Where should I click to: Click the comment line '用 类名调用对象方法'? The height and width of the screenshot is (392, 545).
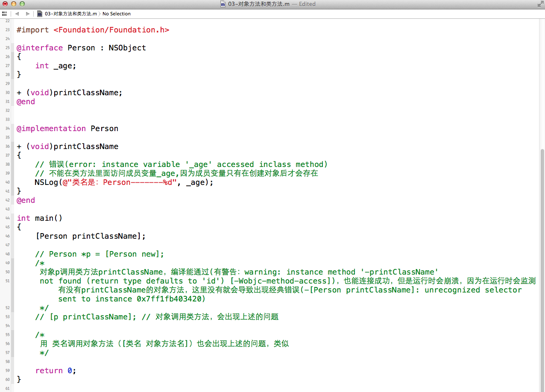point(164,344)
